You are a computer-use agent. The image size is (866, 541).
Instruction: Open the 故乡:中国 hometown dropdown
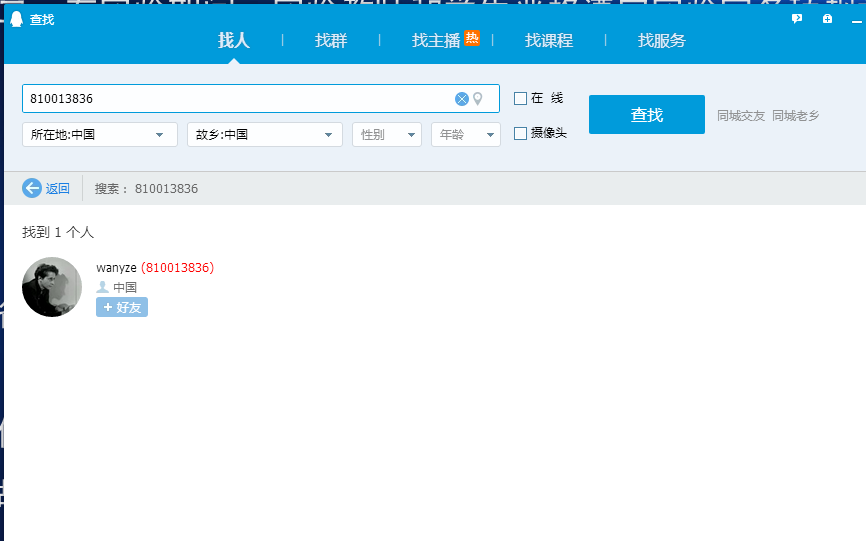(x=265, y=135)
